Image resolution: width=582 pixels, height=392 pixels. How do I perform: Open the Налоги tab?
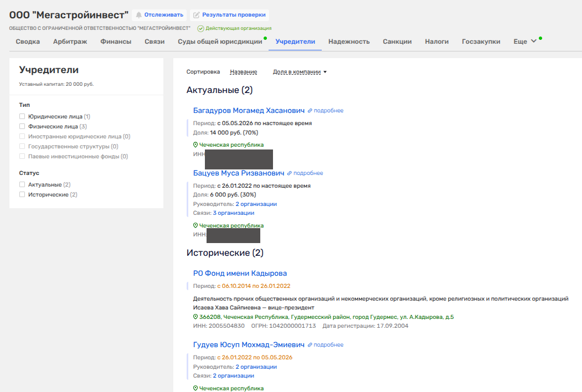[437, 42]
